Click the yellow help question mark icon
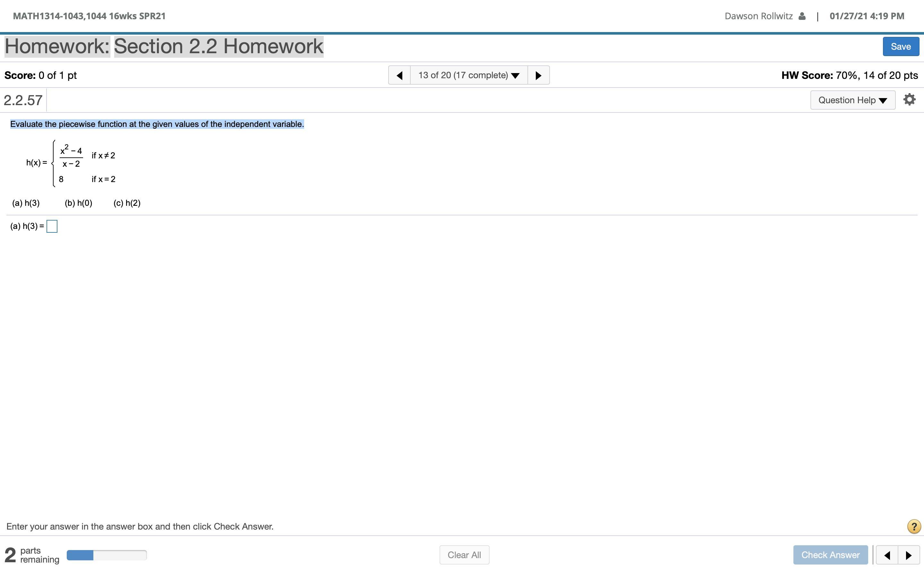924x577 pixels. tap(914, 527)
